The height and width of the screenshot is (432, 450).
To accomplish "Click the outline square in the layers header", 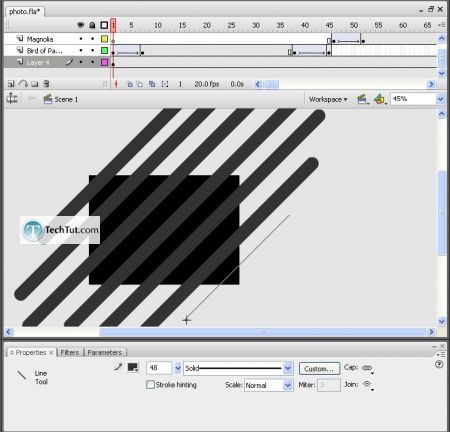I will pos(104,25).
